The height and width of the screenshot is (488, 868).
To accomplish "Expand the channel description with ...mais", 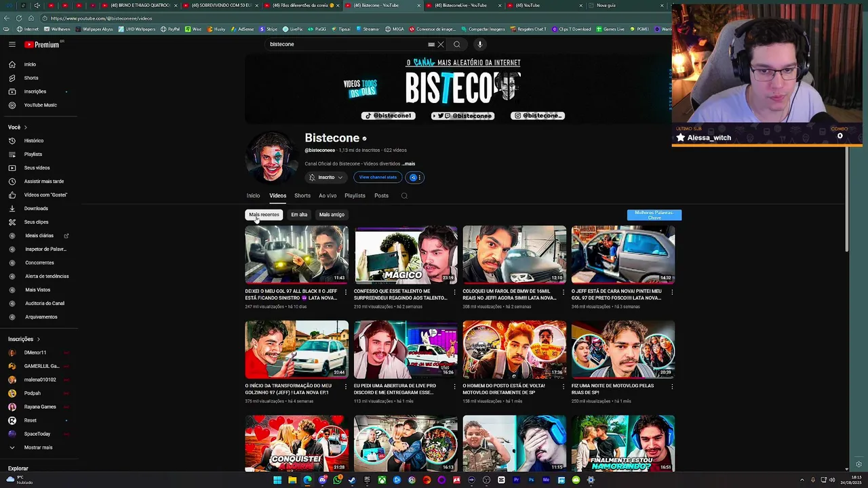I will [x=408, y=164].
